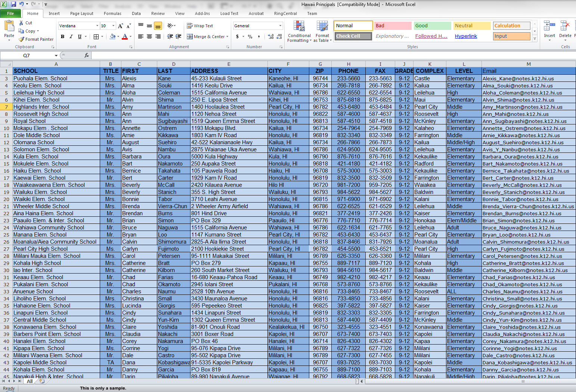
Task: Enable Middle Align for cells
Action: pyautogui.click(x=149, y=26)
